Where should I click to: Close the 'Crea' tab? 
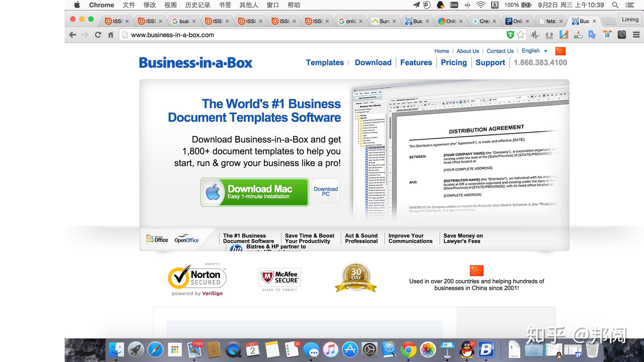pyautogui.click(x=494, y=21)
